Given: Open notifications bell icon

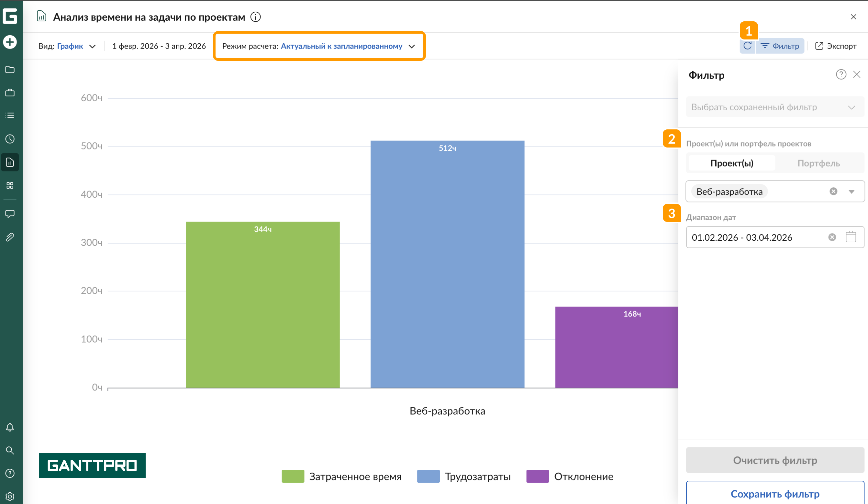Looking at the screenshot, I should click(x=10, y=427).
